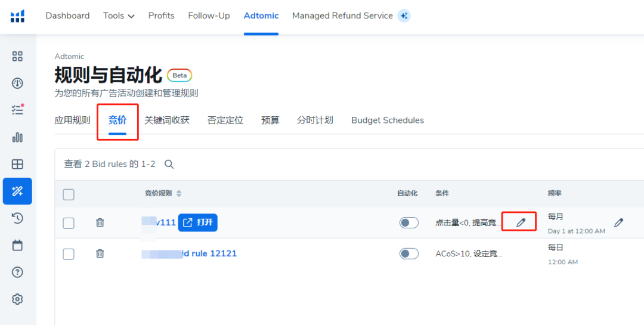Open the speedometer gauge sidebar icon
The width and height of the screenshot is (644, 325).
[x=17, y=83]
